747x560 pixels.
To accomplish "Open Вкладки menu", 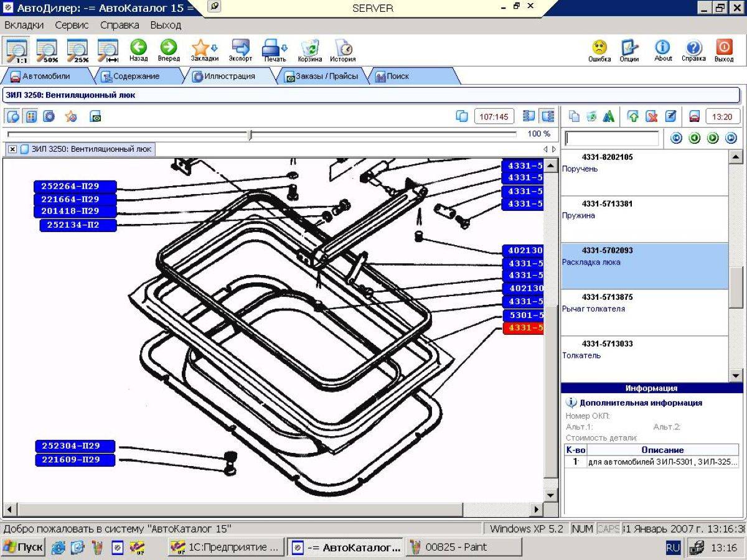I will coord(24,26).
